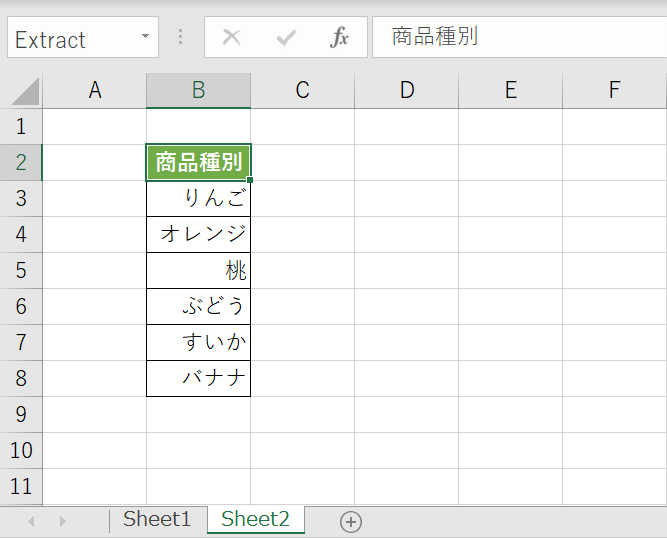Viewport: 667px width, 538px height.
Task: Click the fill handle of selected cell
Action: tap(250, 180)
